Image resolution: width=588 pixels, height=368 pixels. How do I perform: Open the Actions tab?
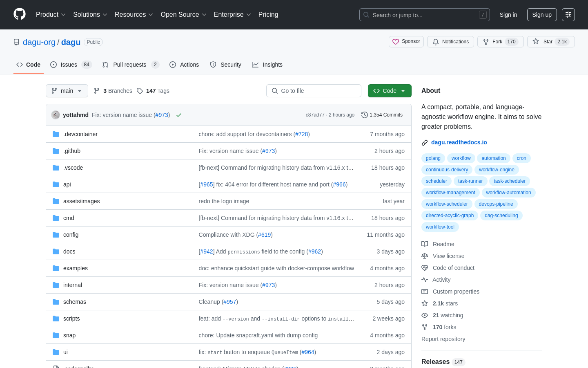[184, 65]
